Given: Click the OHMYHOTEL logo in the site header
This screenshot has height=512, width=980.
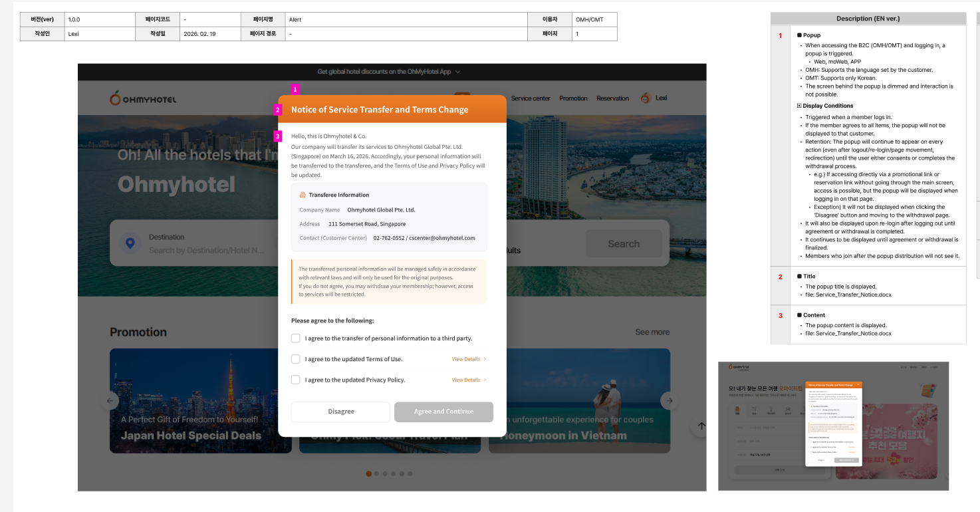Looking at the screenshot, I should tap(143, 99).
